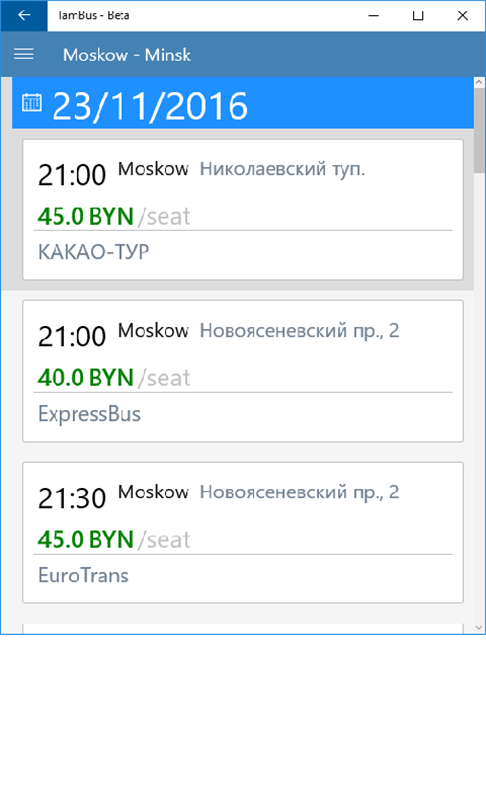Viewport: 486px width, 810px height.
Task: Open the КАКАО-ТУР 21:00 trip card
Action: pyautogui.click(x=243, y=209)
